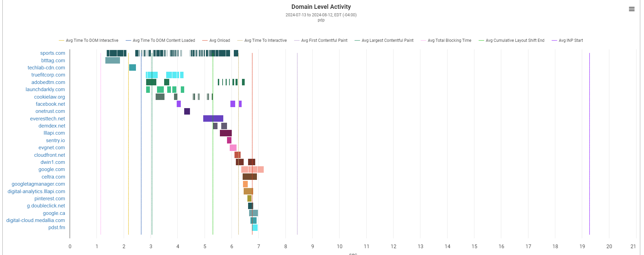Image resolution: width=644 pixels, height=255 pixels.
Task: Click the demdex.net domain label
Action: click(x=52, y=126)
